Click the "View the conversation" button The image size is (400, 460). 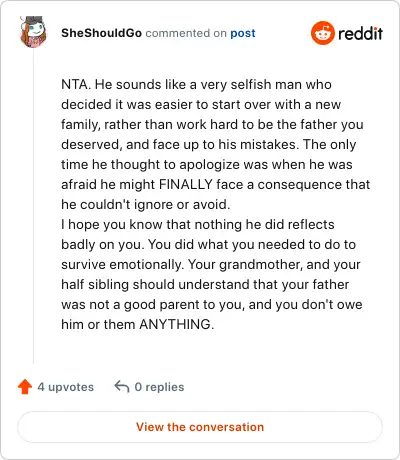200,427
